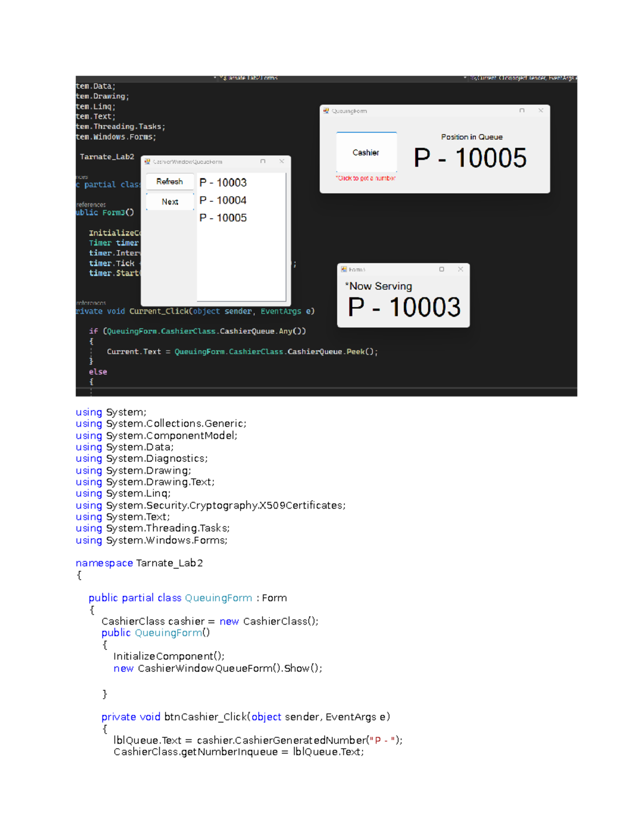
Task: Click the maximize icon on CashierWindowQueueForm
Action: click(x=262, y=161)
